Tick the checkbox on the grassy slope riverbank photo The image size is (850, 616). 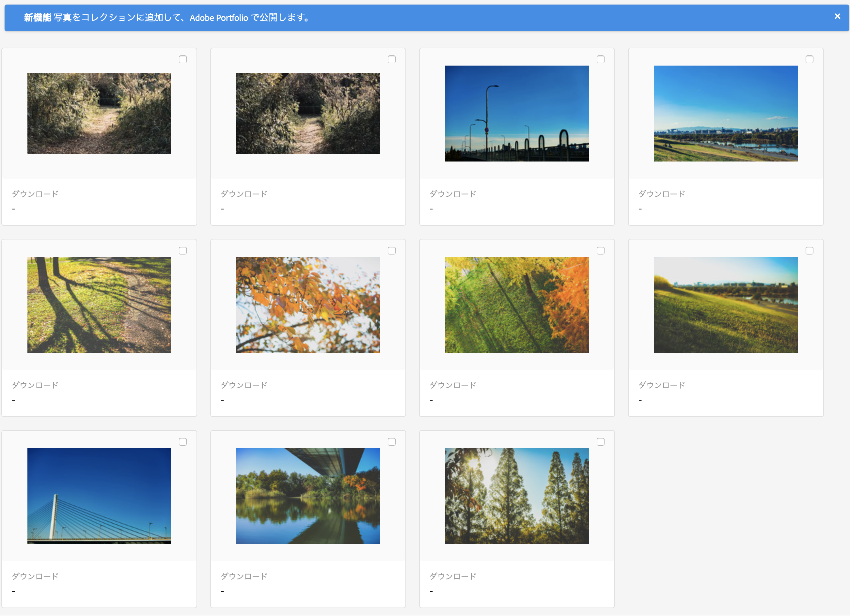pos(810,250)
